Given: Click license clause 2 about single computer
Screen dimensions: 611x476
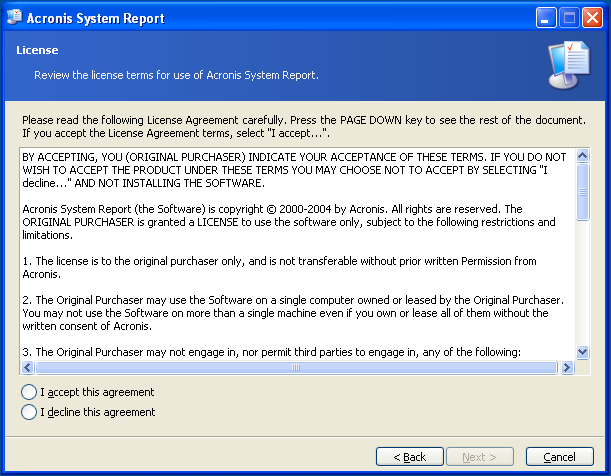Looking at the screenshot, I should tap(293, 313).
